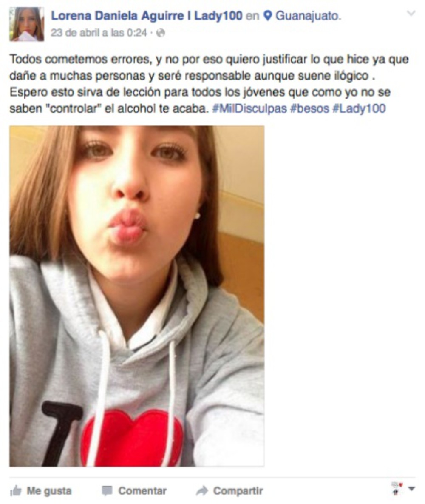The width and height of the screenshot is (425, 504).
Task: Click the Compartir arrow icon
Action: pyautogui.click(x=202, y=491)
